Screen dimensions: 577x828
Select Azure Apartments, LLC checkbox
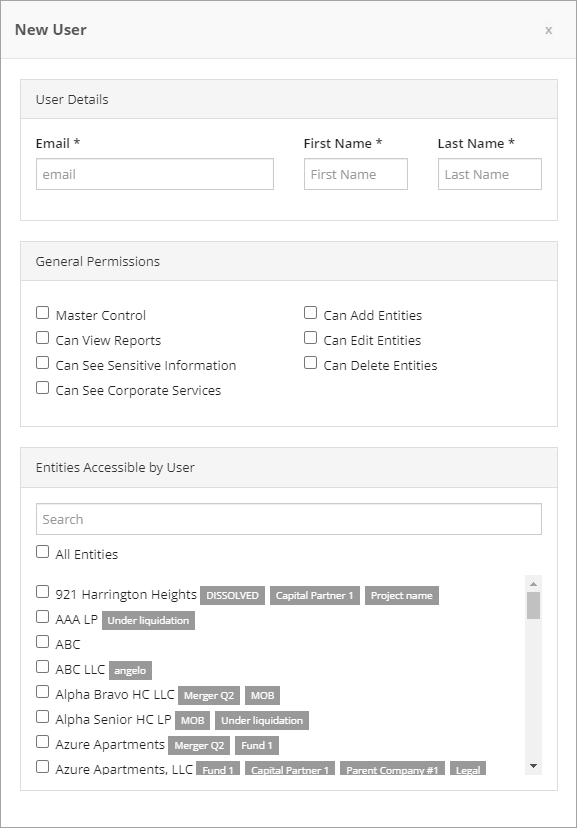[43, 767]
